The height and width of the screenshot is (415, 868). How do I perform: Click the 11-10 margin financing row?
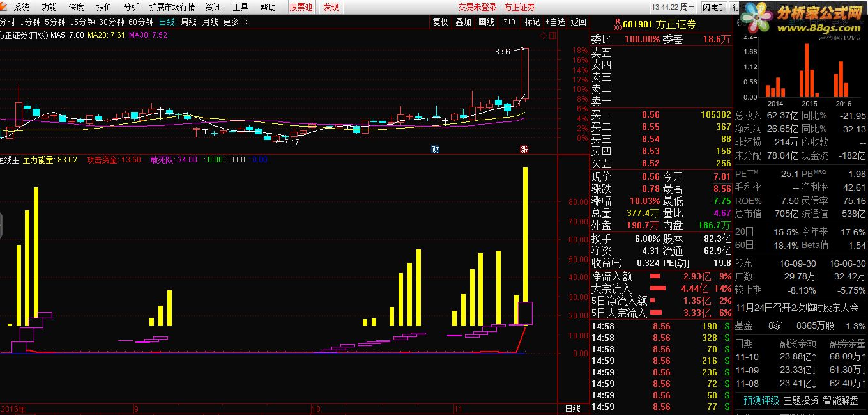[800, 356]
